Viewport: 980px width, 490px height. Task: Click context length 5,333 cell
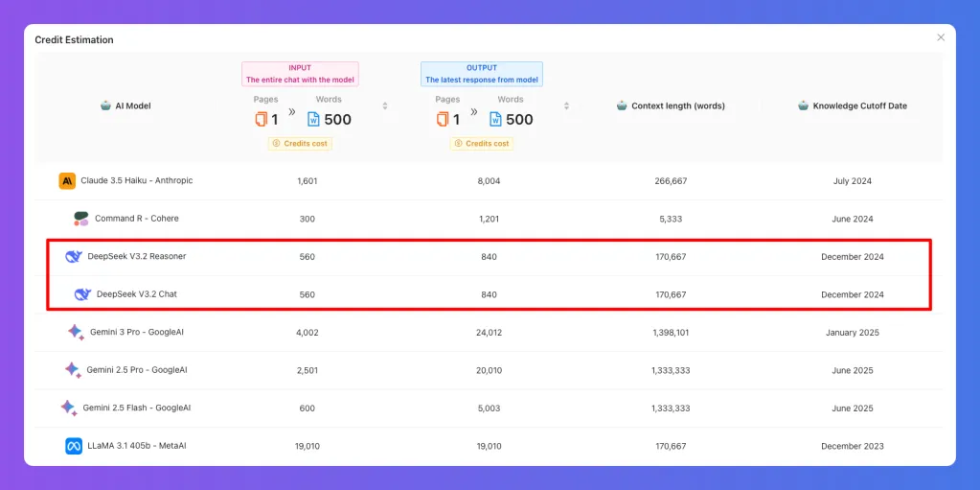coord(671,219)
